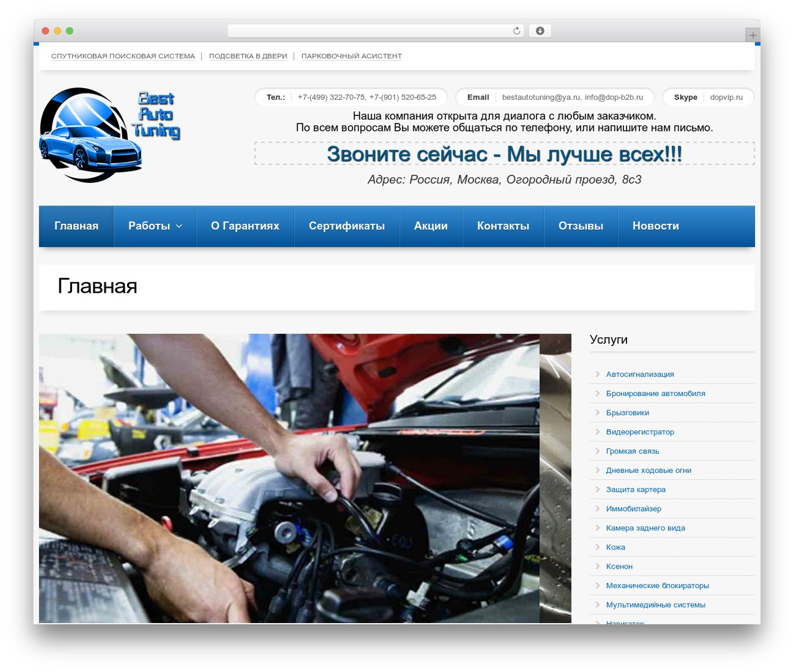Click the Огородный проезд address line
Screen dimensions: 794x672
click(504, 180)
